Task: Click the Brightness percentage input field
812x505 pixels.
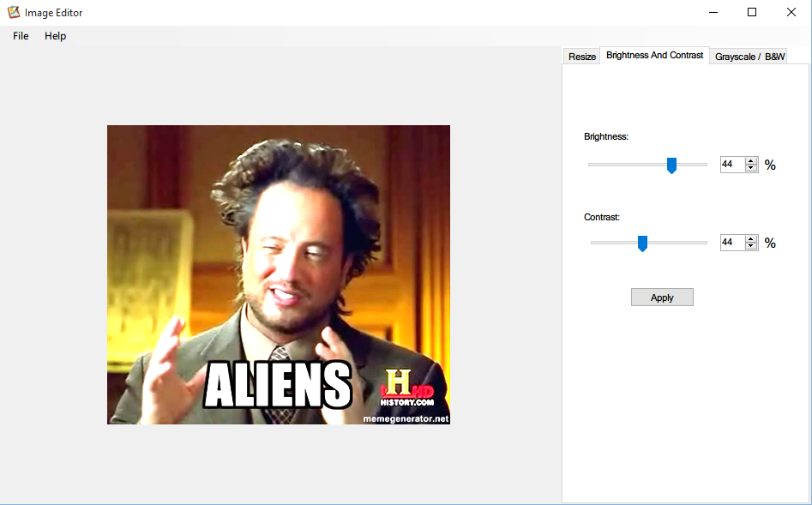Action: (x=733, y=165)
